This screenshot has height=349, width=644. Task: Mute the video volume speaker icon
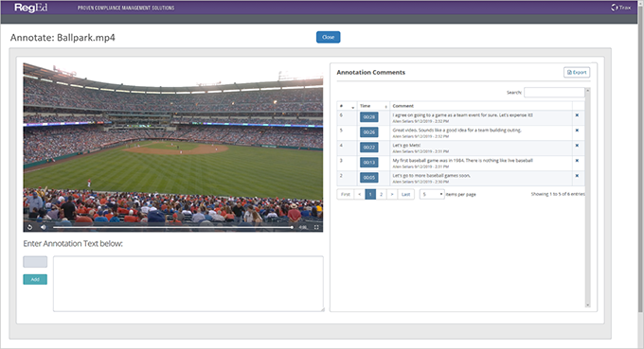click(44, 227)
